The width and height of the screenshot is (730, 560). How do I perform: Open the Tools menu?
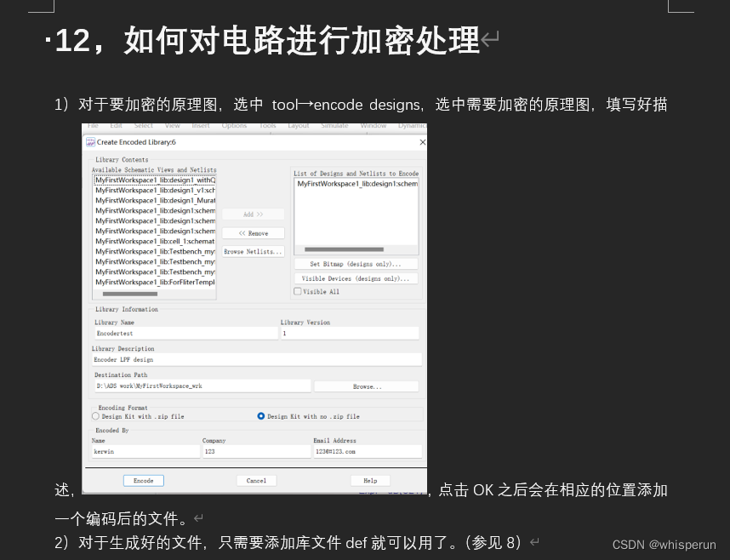pos(267,124)
